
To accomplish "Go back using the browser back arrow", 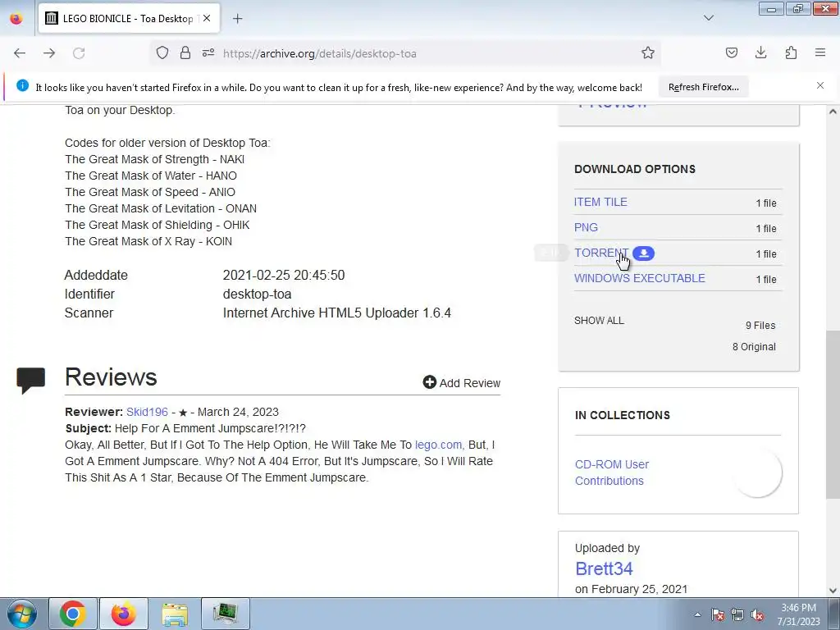I will click(x=20, y=53).
